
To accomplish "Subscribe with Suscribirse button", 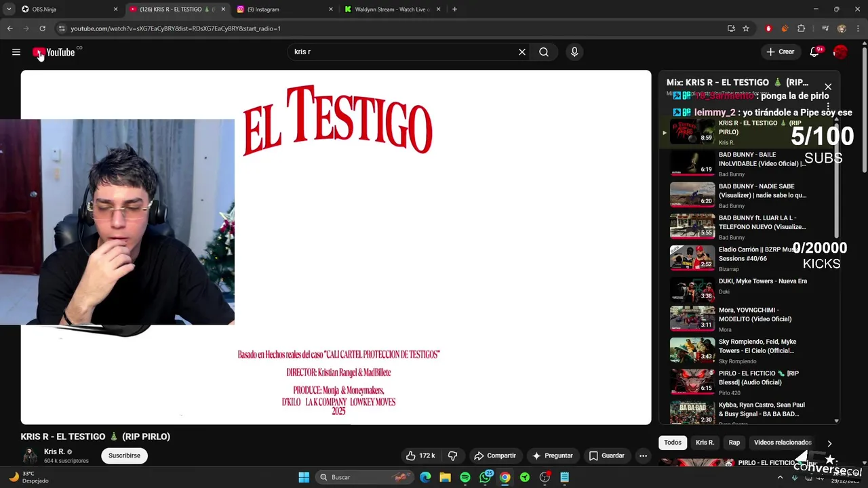I will point(124,455).
